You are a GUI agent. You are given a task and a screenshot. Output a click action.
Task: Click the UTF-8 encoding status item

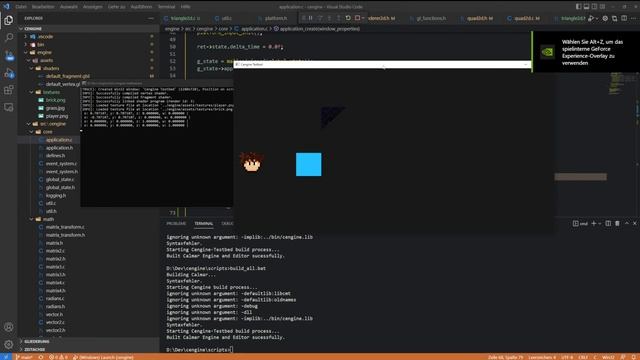567,357
